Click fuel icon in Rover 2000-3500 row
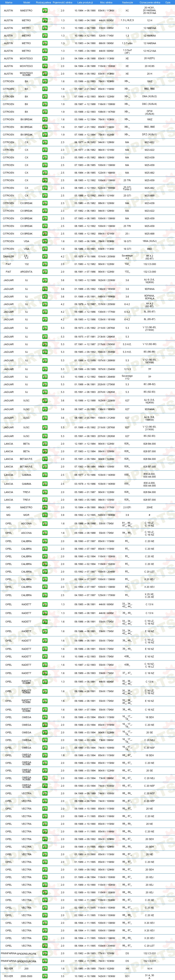 point(45,976)
